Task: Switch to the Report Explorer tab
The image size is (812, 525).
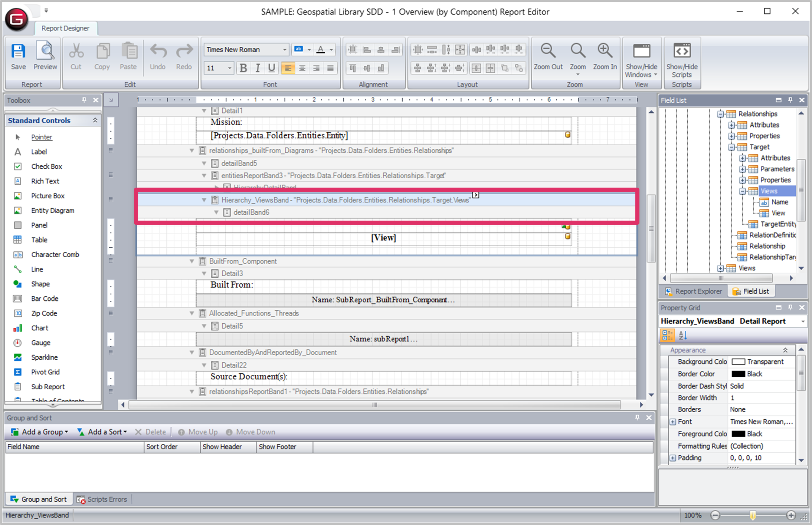Action: (693, 291)
